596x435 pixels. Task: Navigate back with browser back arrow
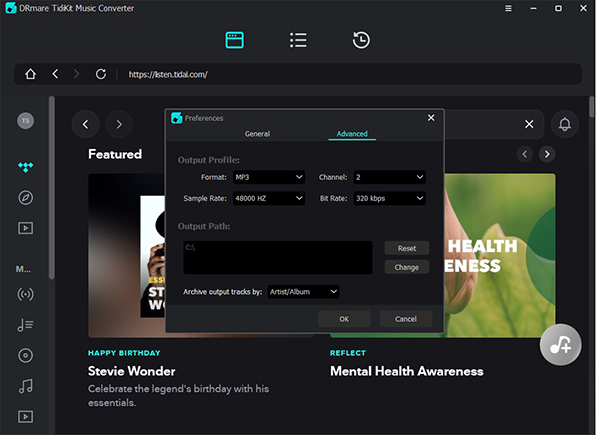coord(55,74)
